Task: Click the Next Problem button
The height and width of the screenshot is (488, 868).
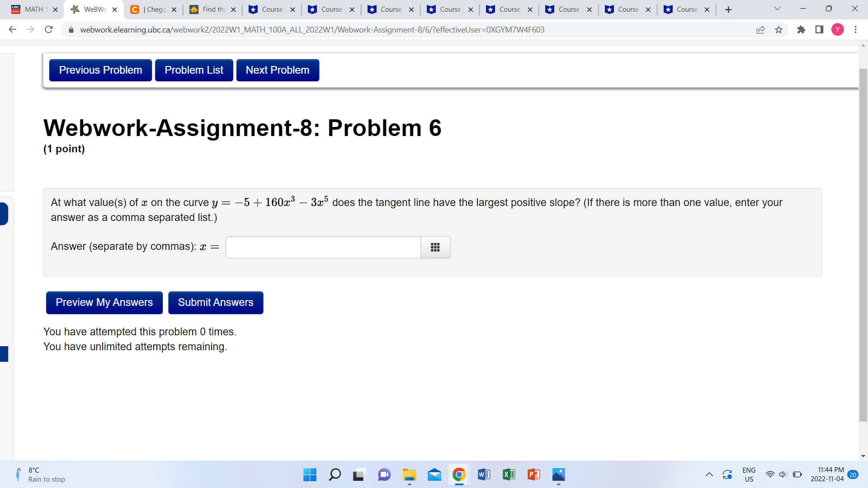Action: (278, 70)
